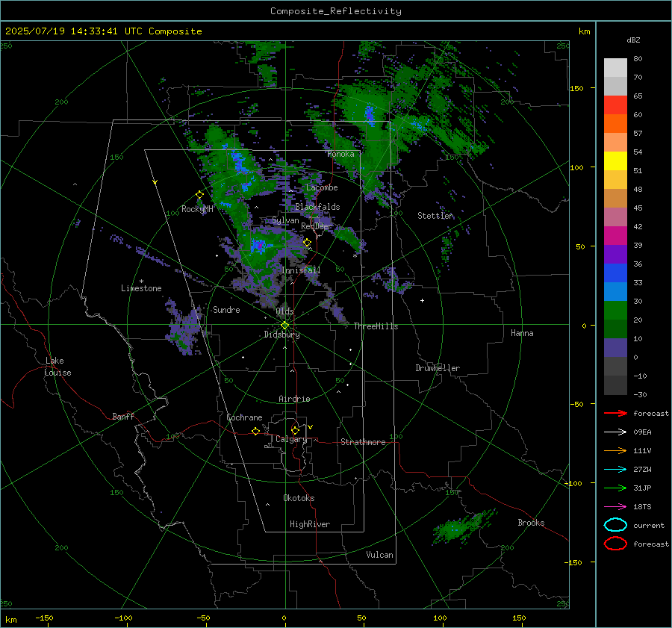
Task: Click the Lake Louise label
Action: (x=57, y=367)
